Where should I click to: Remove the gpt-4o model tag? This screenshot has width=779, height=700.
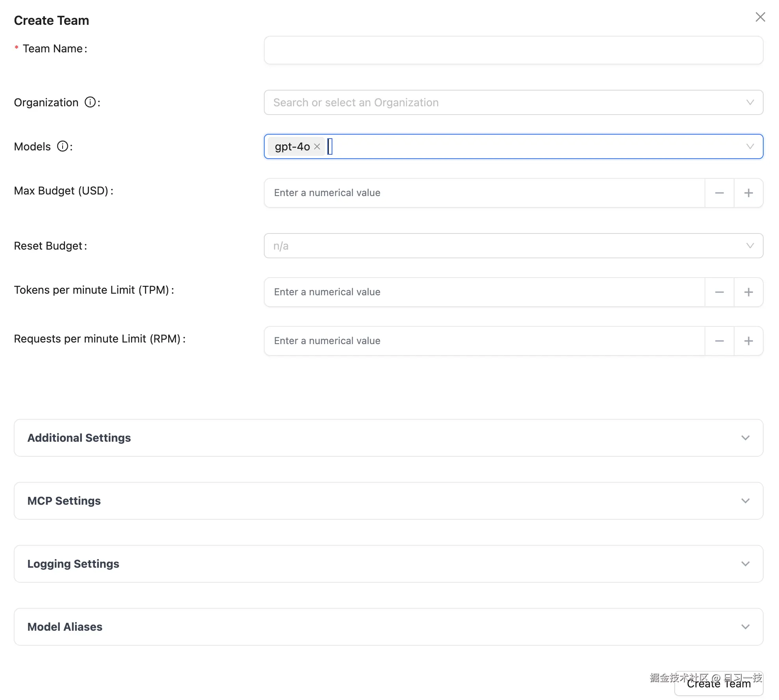(x=317, y=146)
